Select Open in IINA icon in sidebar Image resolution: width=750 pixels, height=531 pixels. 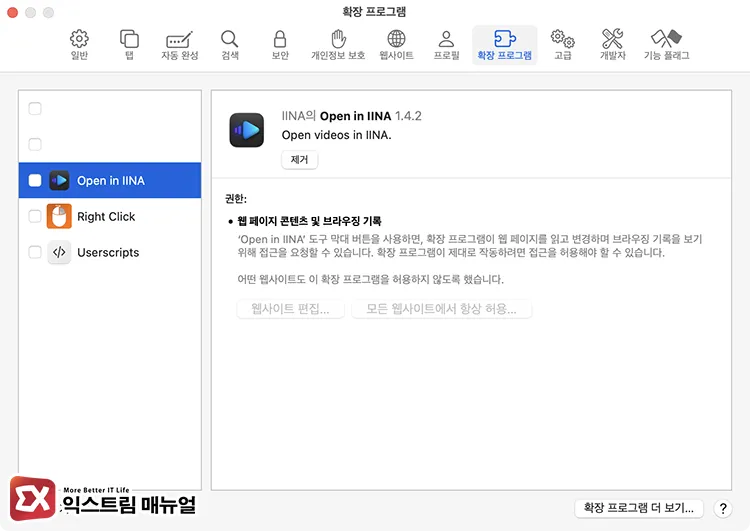(x=59, y=180)
